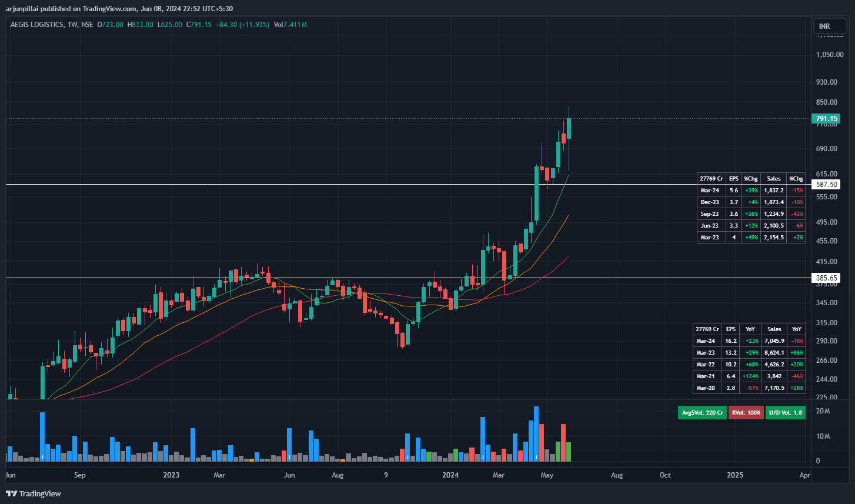Click the AEGIS LOGISTICS symbol title
Viewport: 855px width, 504px height.
tap(36, 25)
